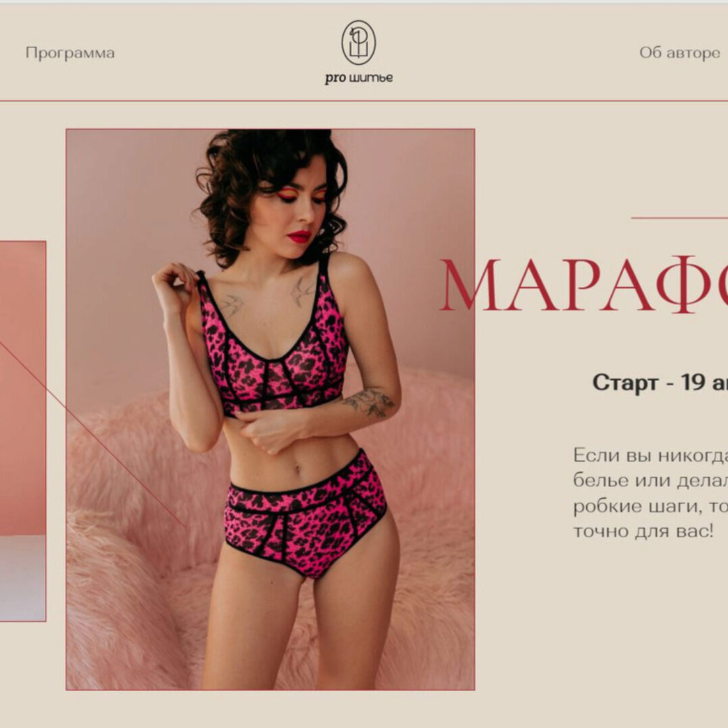728x728 pixels.
Task: Go to the Об авторе section
Action: 679,53
